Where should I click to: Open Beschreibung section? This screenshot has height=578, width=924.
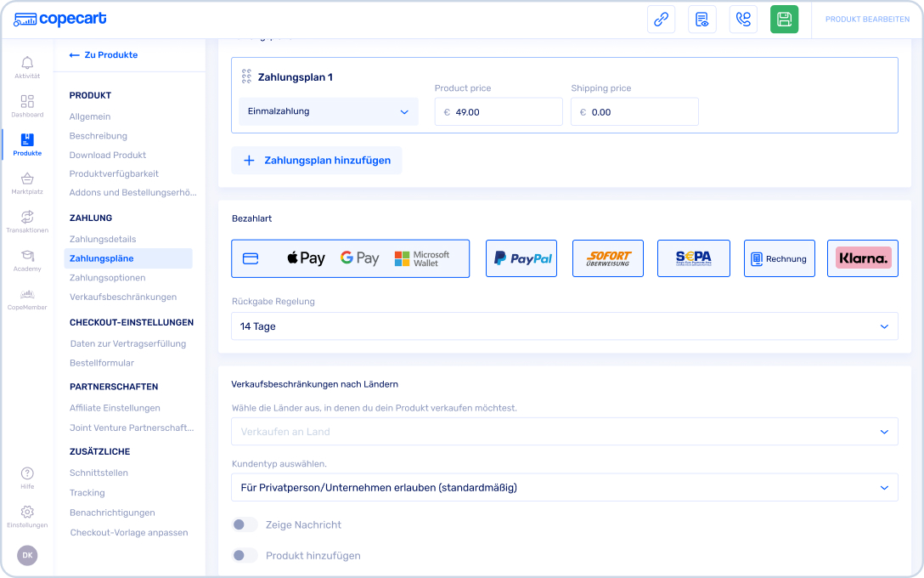pyautogui.click(x=99, y=136)
